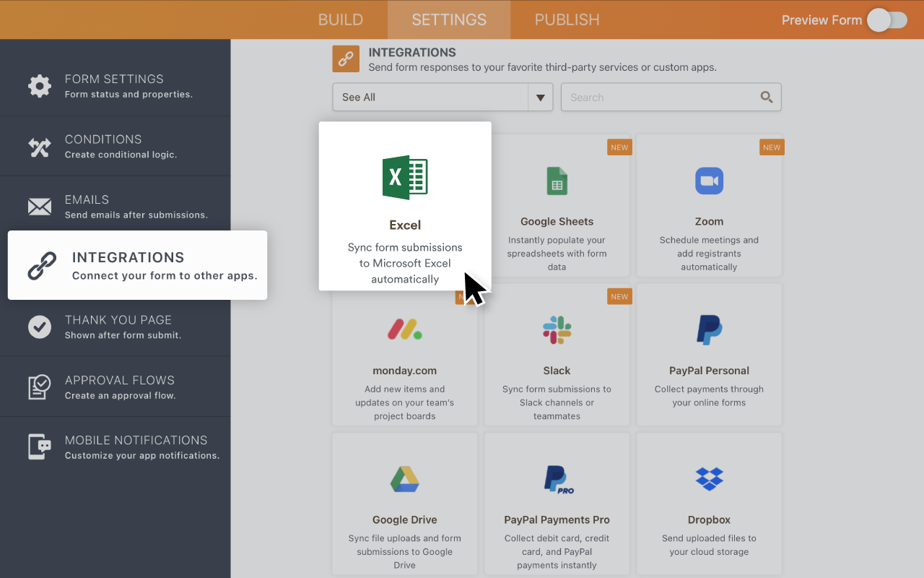Open the Google Sheets integration

click(x=557, y=181)
